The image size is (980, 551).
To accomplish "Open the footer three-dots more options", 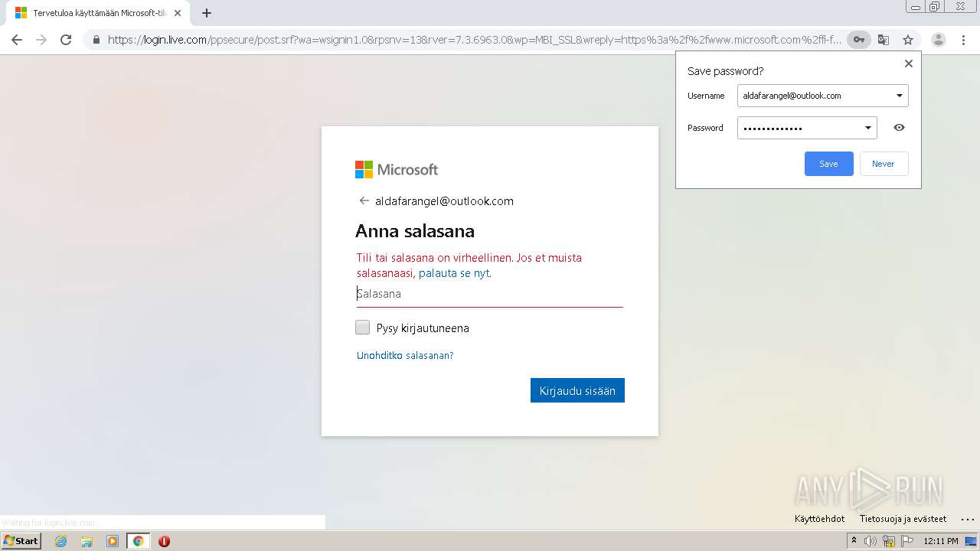I will click(967, 519).
